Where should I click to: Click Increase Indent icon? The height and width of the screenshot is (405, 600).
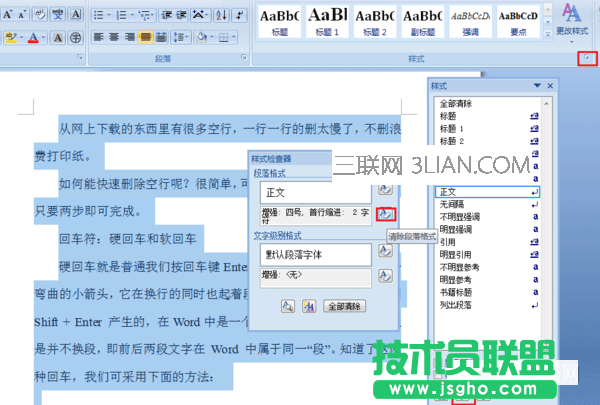point(181,15)
